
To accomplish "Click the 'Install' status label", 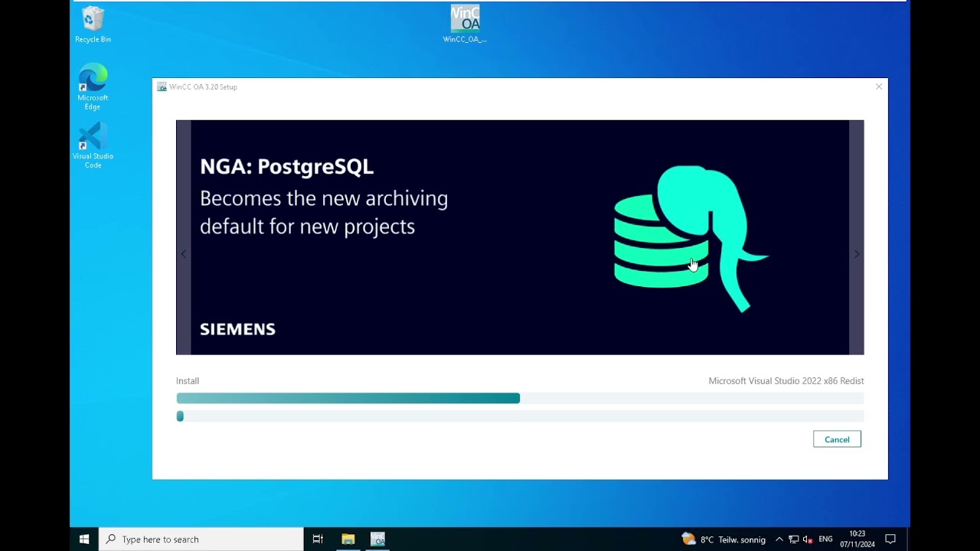I will pyautogui.click(x=188, y=381).
